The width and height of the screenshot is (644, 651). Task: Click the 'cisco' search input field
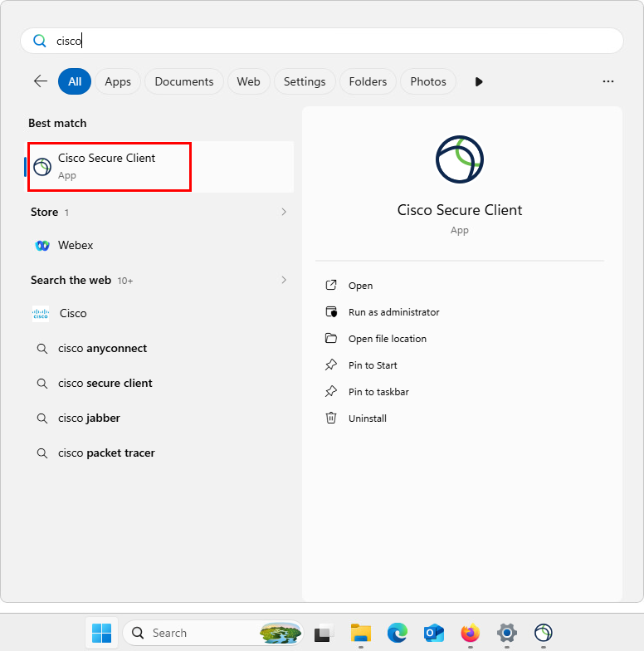[322, 41]
